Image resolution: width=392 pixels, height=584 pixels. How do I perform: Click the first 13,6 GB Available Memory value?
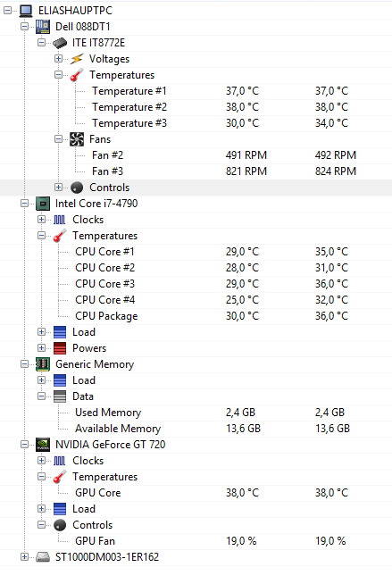(x=243, y=429)
